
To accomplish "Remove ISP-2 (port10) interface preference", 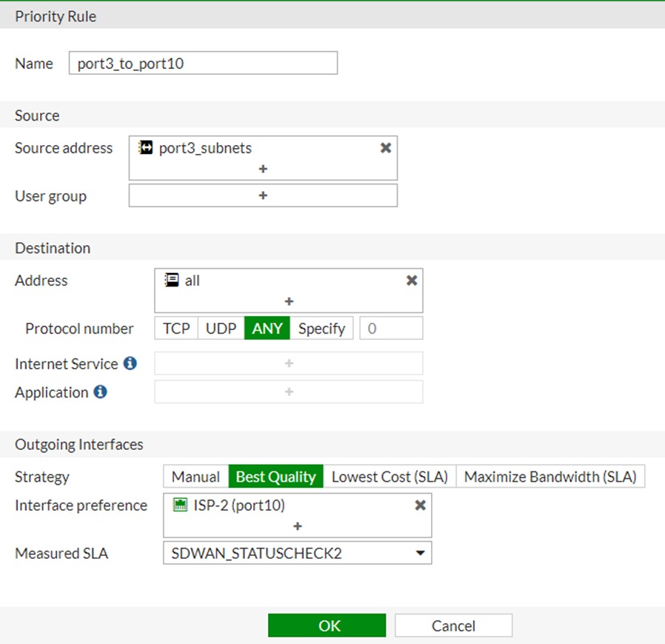I will (x=420, y=506).
